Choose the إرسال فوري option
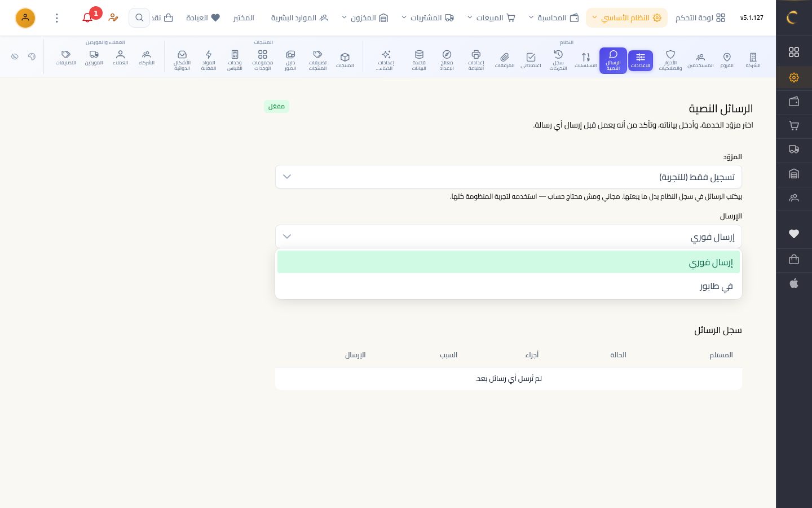The image size is (812, 508). [509, 262]
